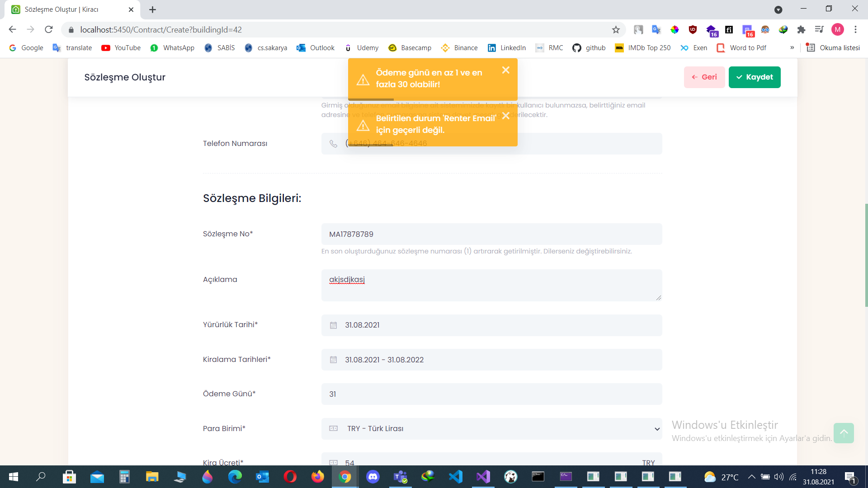Open the Okuma listesi reading list
Image resolution: width=868 pixels, height=488 pixels.
(x=833, y=48)
